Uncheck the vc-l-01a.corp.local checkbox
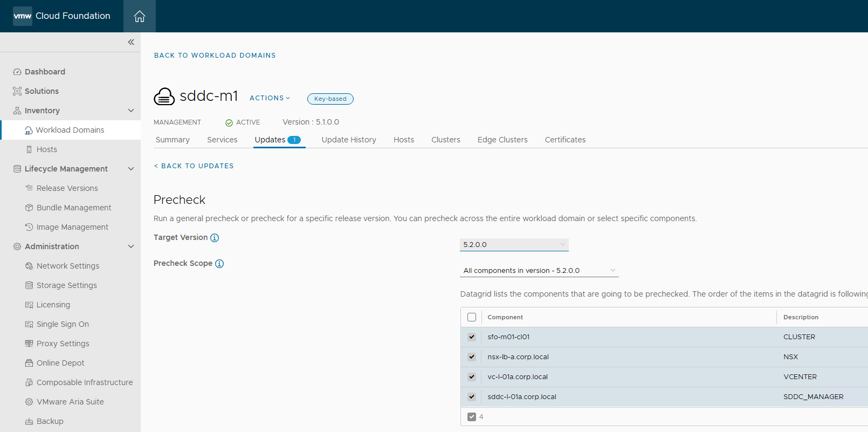Screen dimensions: 868x432 (x=472, y=377)
